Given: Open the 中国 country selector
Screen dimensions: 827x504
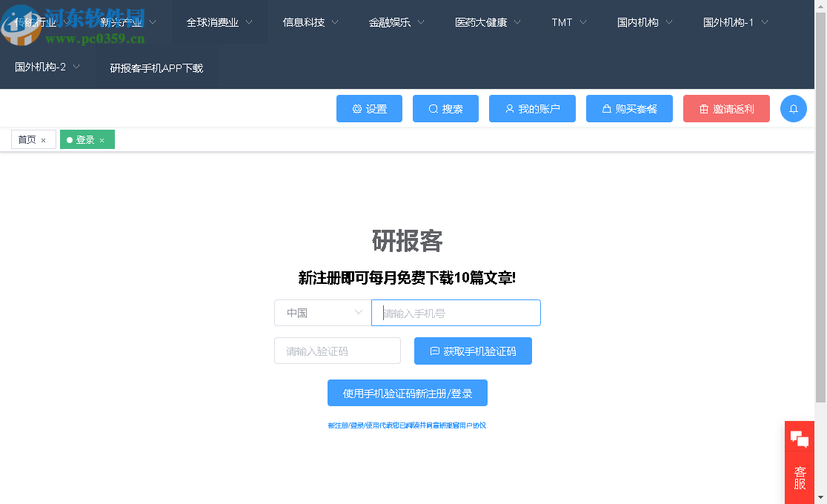Looking at the screenshot, I should (322, 312).
